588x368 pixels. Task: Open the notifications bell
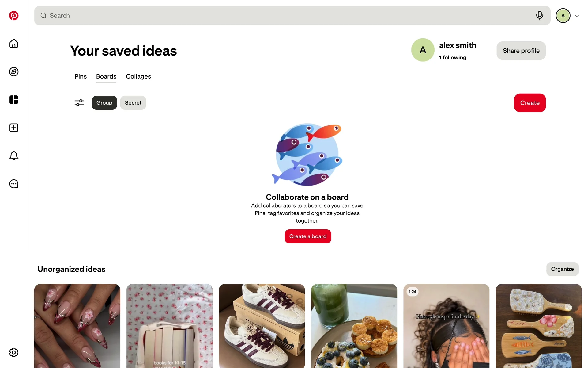click(x=14, y=156)
